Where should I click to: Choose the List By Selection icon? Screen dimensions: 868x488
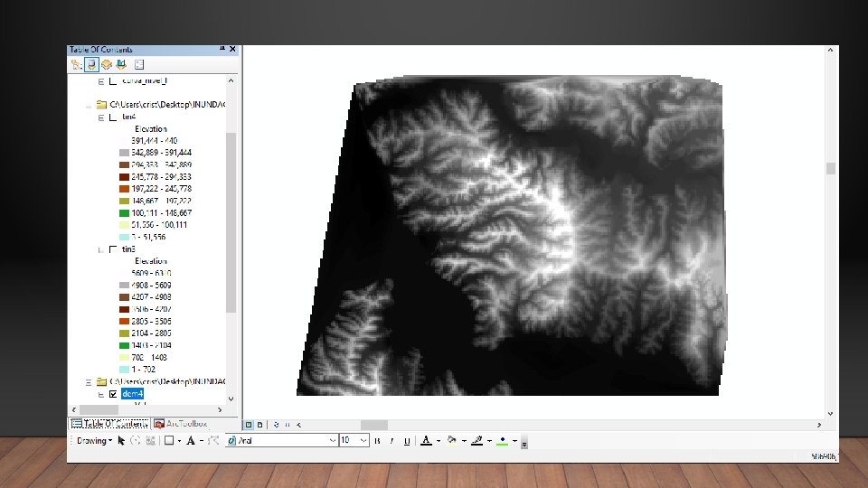tap(121, 64)
